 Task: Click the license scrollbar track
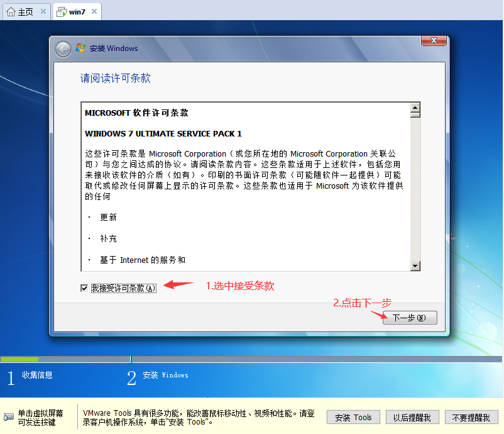tap(415, 190)
